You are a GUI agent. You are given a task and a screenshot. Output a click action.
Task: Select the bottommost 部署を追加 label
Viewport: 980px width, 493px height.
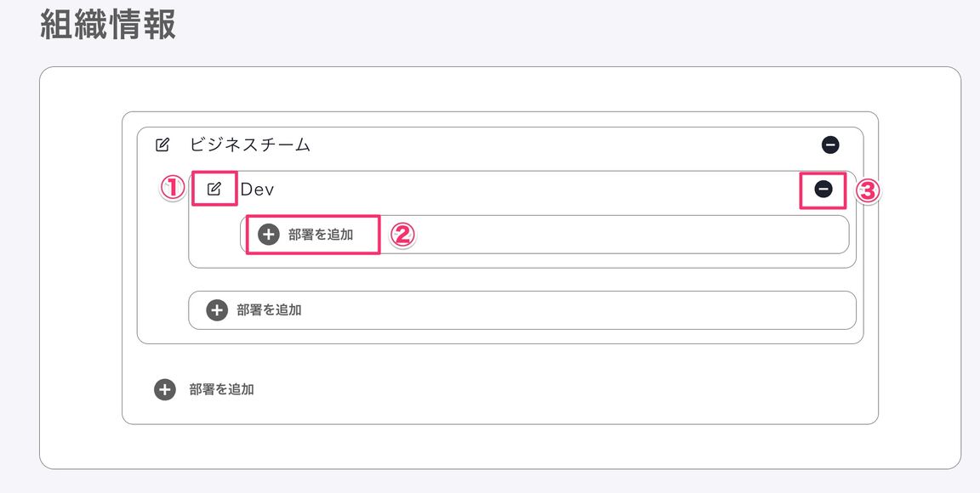coord(221,390)
